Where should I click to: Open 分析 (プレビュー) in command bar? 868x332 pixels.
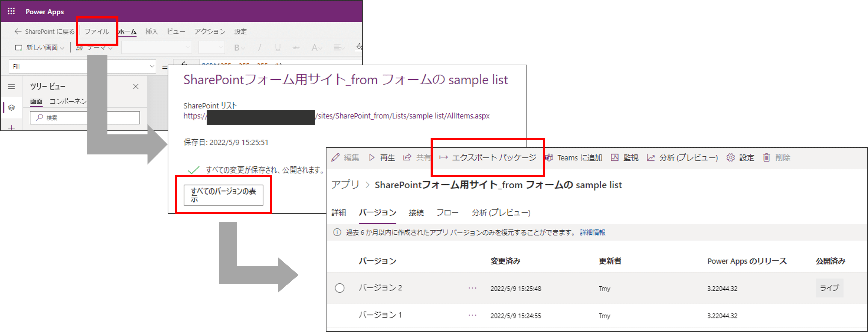click(x=682, y=158)
